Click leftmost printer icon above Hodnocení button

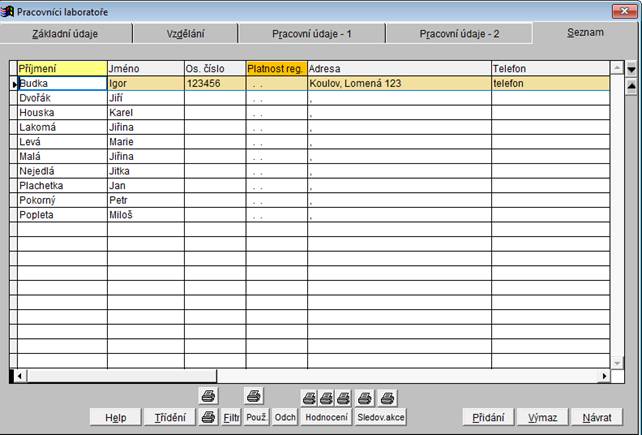310,397
